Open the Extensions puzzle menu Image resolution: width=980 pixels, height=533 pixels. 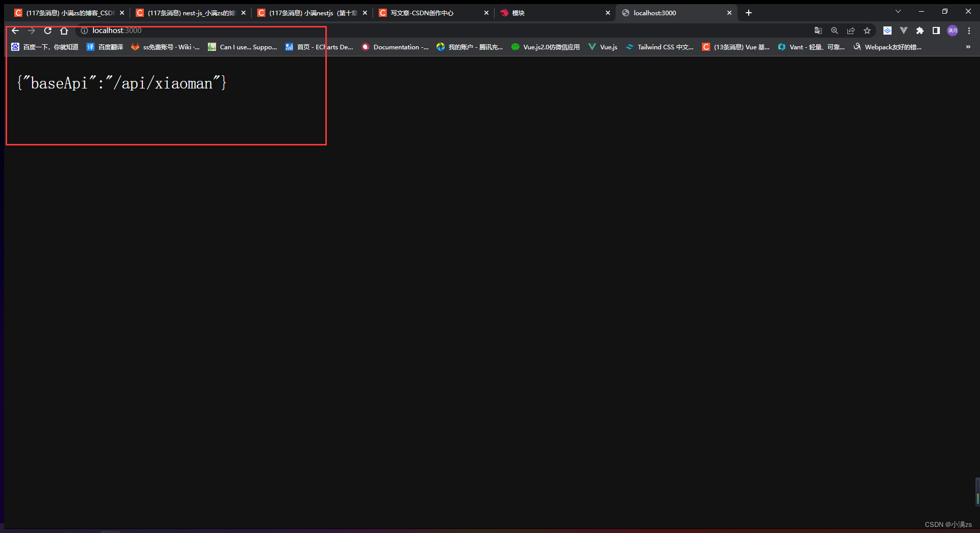click(x=920, y=31)
